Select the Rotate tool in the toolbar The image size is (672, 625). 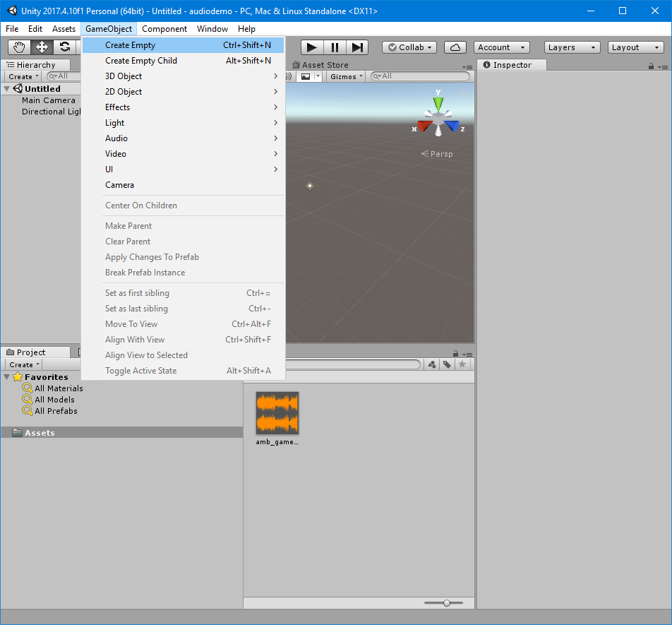(x=65, y=47)
